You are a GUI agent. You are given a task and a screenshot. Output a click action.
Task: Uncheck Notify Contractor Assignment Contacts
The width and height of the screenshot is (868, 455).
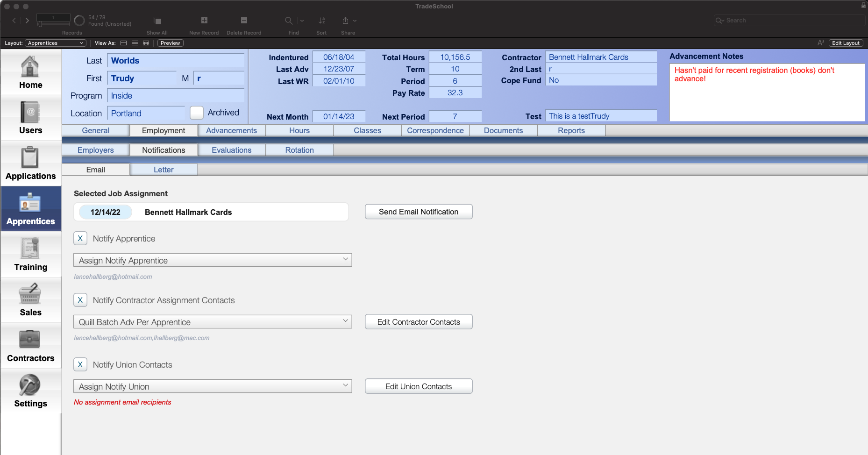pyautogui.click(x=80, y=300)
